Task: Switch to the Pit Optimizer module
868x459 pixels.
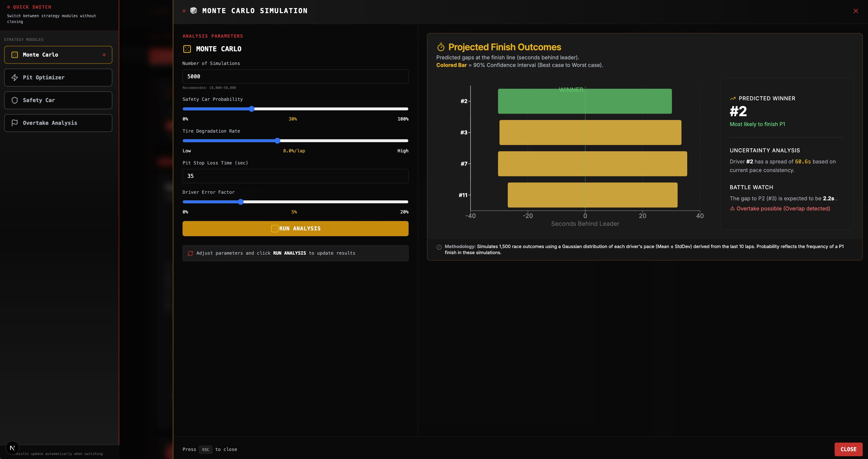Action: click(x=58, y=78)
